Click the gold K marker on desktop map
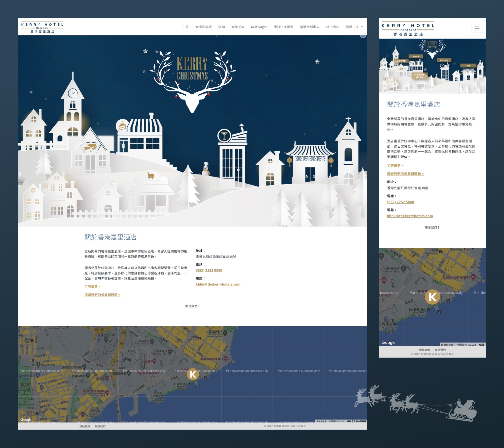 pyautogui.click(x=193, y=374)
